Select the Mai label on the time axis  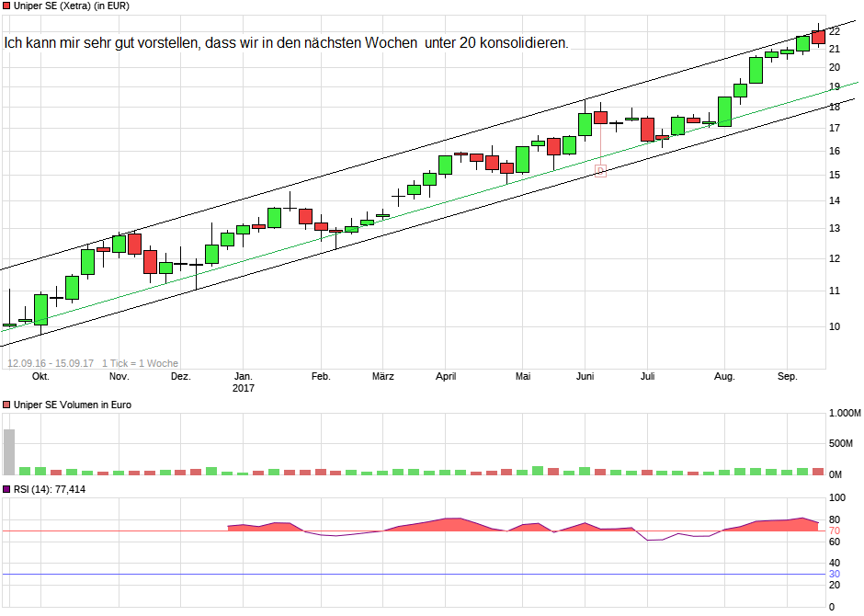(x=523, y=376)
